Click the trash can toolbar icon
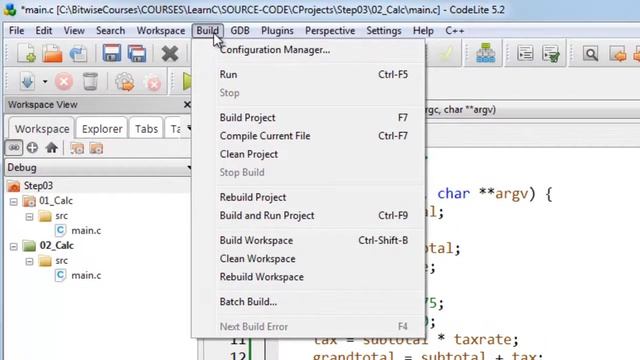 pos(90,82)
